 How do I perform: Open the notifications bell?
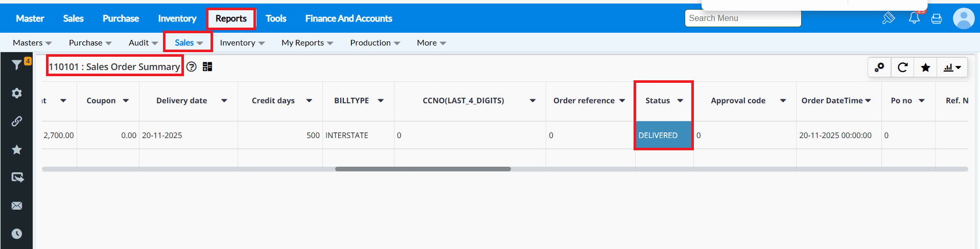pos(914,18)
